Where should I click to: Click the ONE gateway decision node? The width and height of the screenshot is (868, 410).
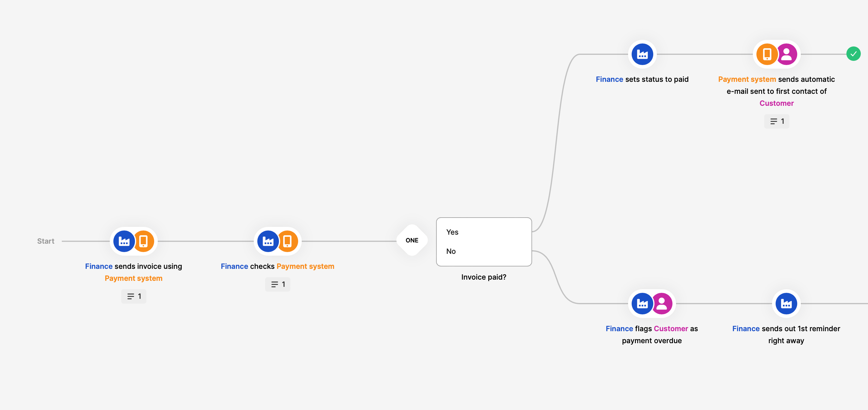(412, 240)
